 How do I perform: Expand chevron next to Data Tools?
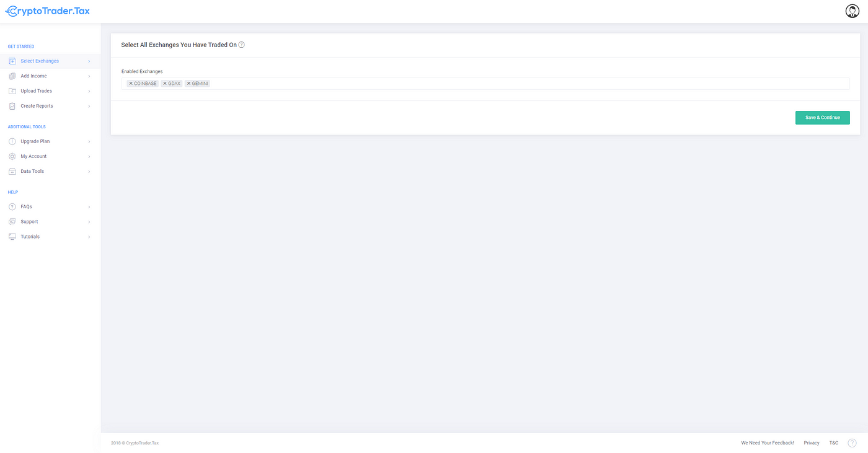89,172
